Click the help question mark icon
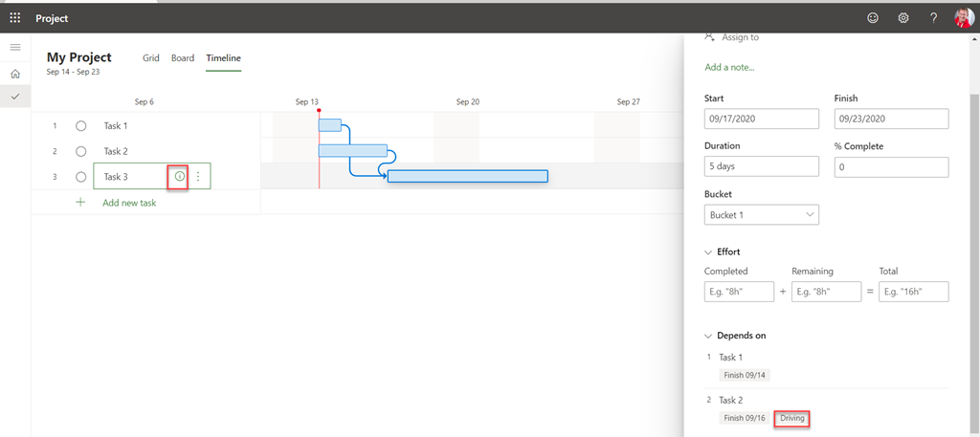The height and width of the screenshot is (437, 980). pyautogui.click(x=934, y=18)
